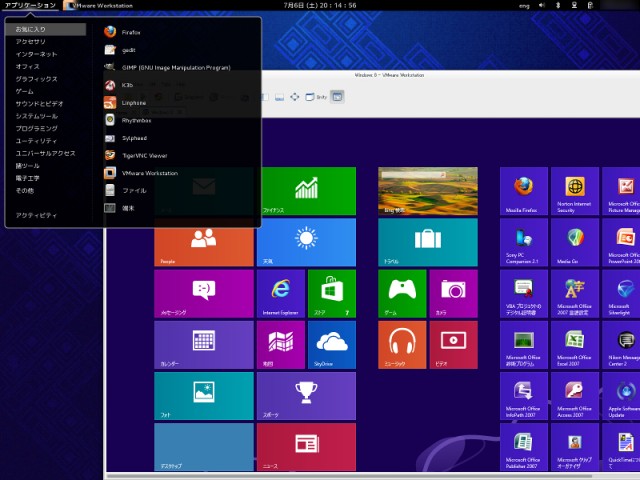640x480 pixels.
Task: Open the volume control in top bar
Action: tap(542, 5)
